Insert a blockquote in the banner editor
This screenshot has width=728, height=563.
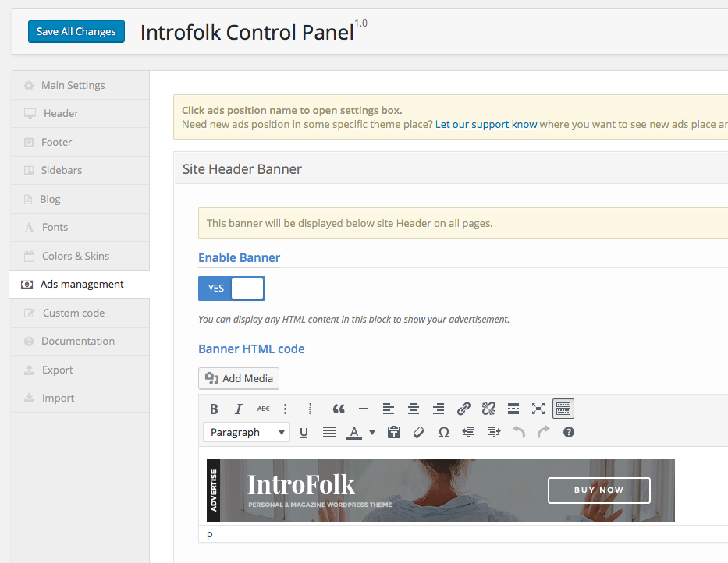(339, 409)
